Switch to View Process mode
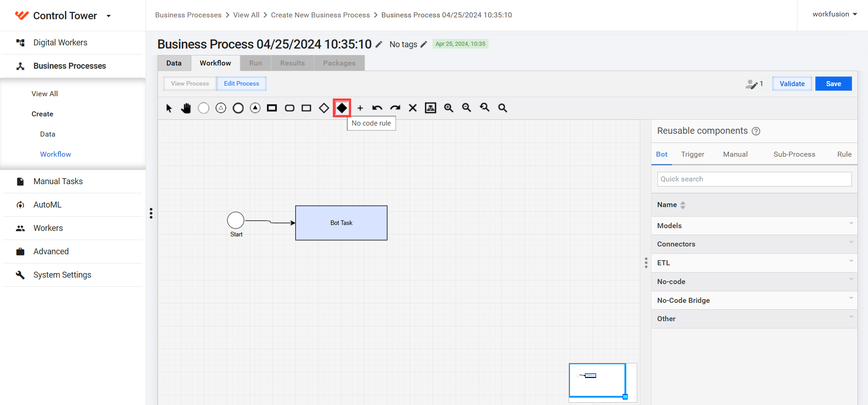The height and width of the screenshot is (405, 868). [x=190, y=84]
